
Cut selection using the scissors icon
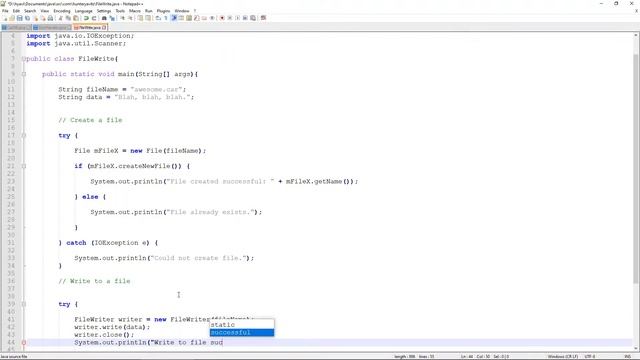tap(60, 18)
